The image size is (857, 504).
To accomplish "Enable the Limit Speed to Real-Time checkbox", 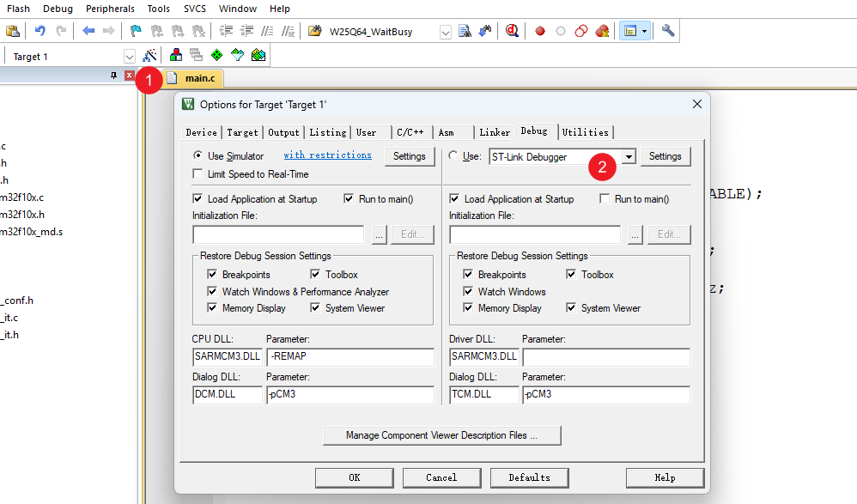I will point(198,174).
